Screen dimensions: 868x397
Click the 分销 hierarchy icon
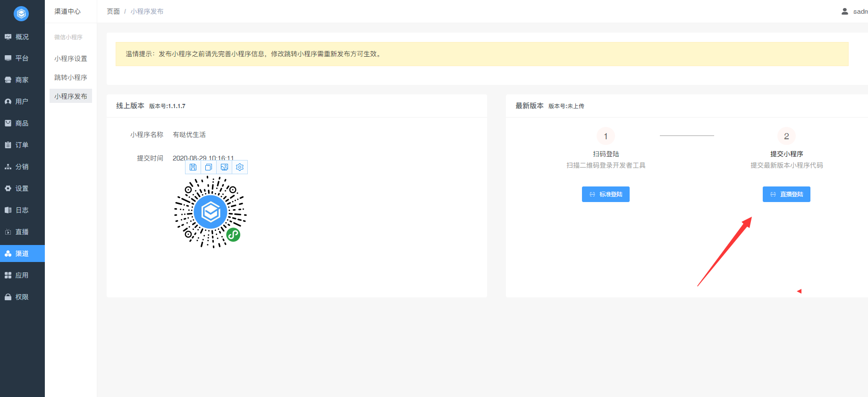point(8,167)
